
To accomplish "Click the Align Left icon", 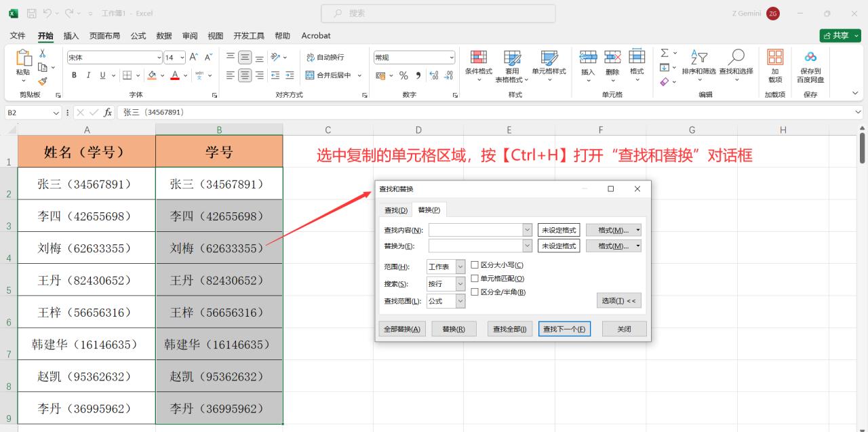I will [x=231, y=75].
